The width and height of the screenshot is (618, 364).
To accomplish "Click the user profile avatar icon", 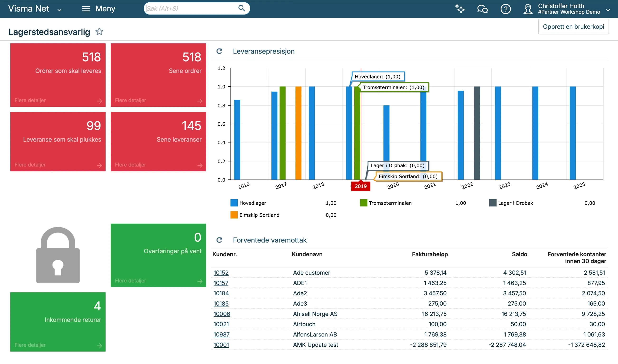I will point(527,9).
